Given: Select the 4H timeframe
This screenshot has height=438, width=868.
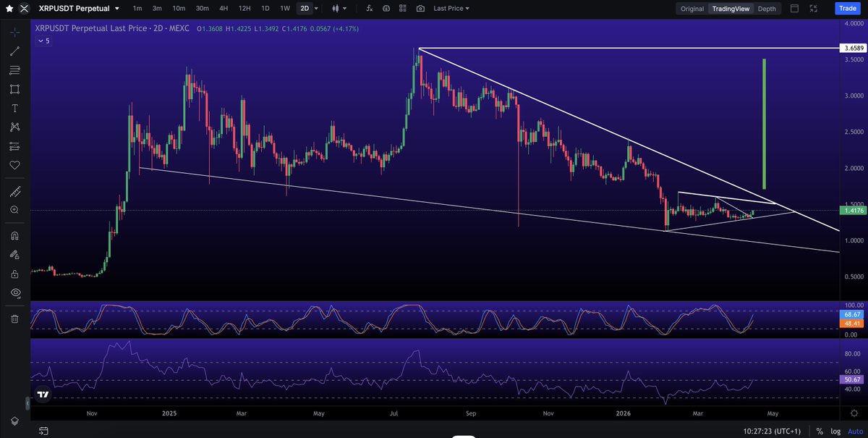Looking at the screenshot, I should [225, 9].
